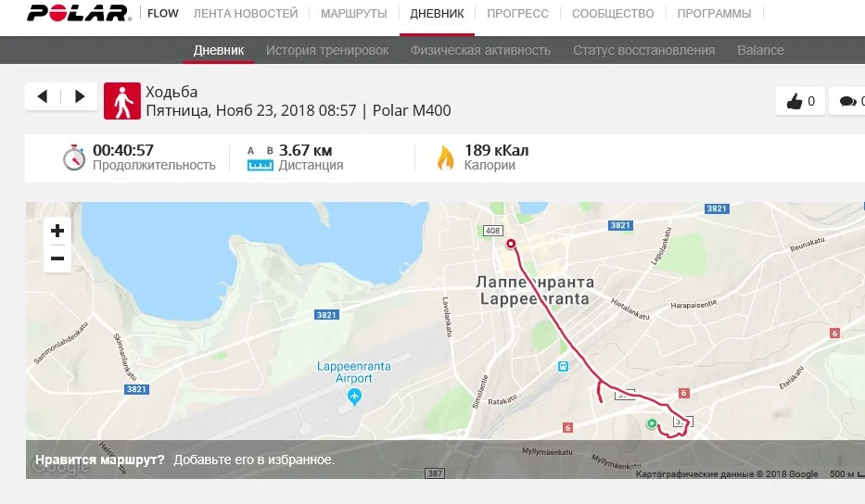The height and width of the screenshot is (504, 865).
Task: Switch to Физическая активность tab
Action: [x=480, y=50]
